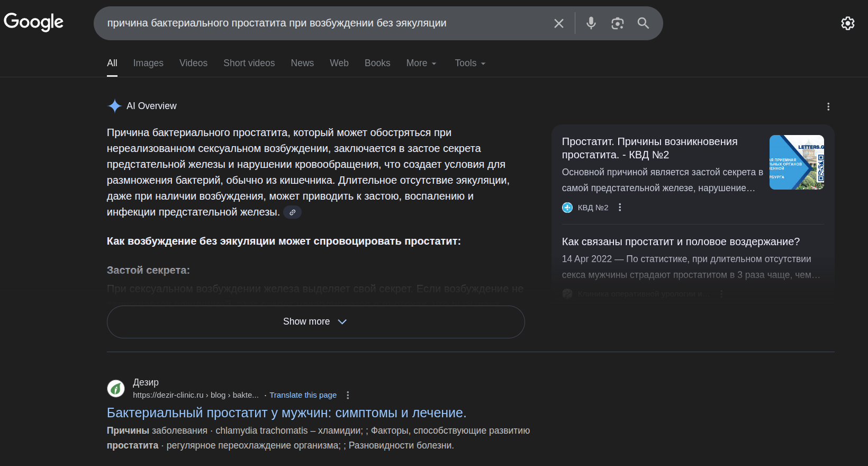Expand AI Overview with Show more
868x466 pixels.
[x=315, y=321]
